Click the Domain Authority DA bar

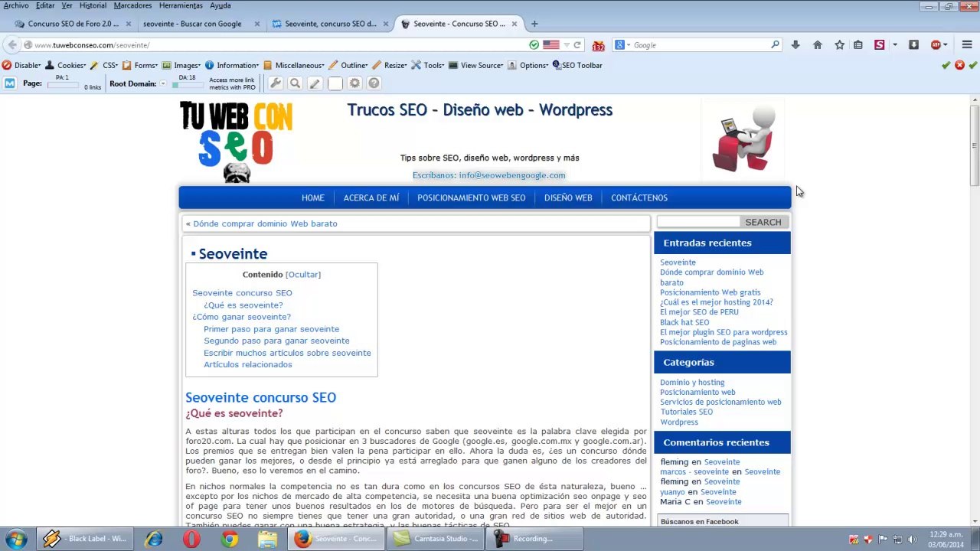186,85
